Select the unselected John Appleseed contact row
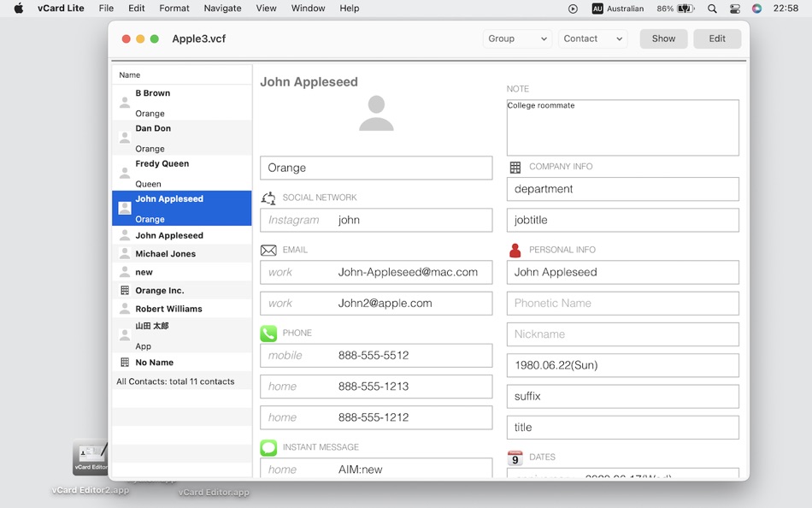This screenshot has height=508, width=812. point(182,235)
